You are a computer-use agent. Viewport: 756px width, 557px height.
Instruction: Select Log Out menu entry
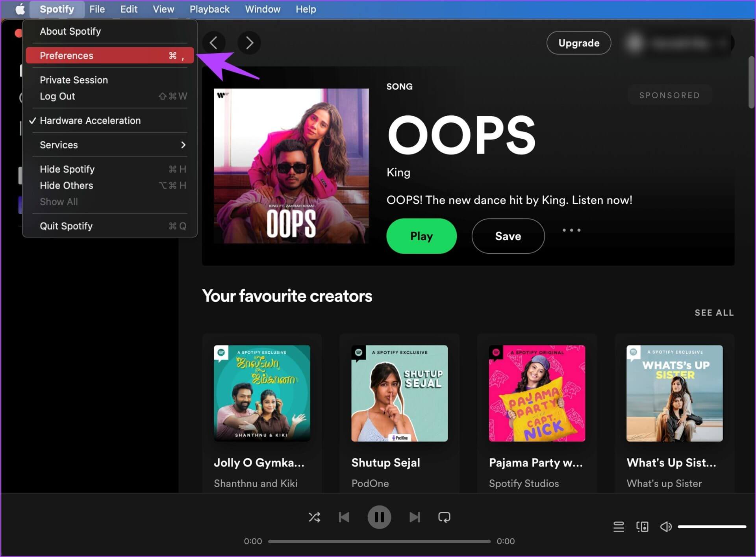[x=109, y=96]
